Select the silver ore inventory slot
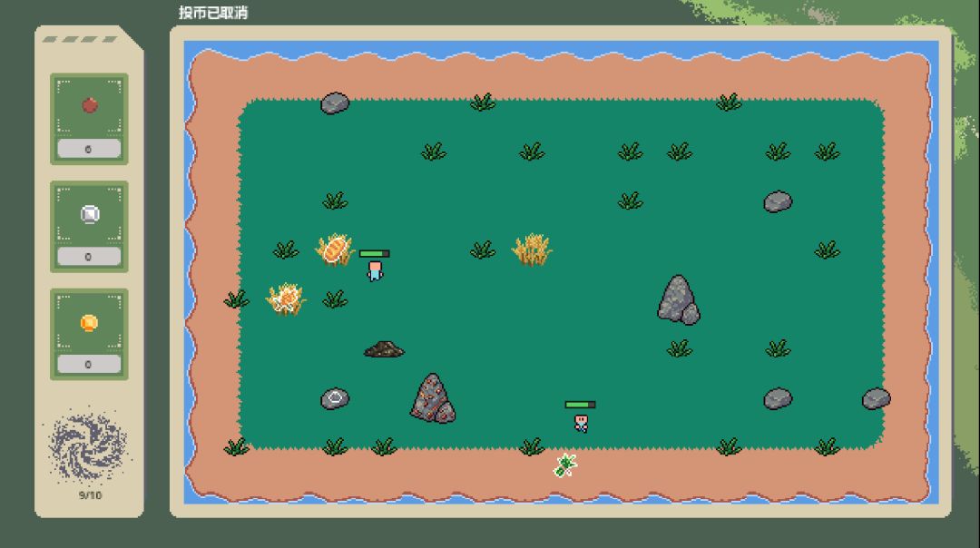 pyautogui.click(x=89, y=226)
